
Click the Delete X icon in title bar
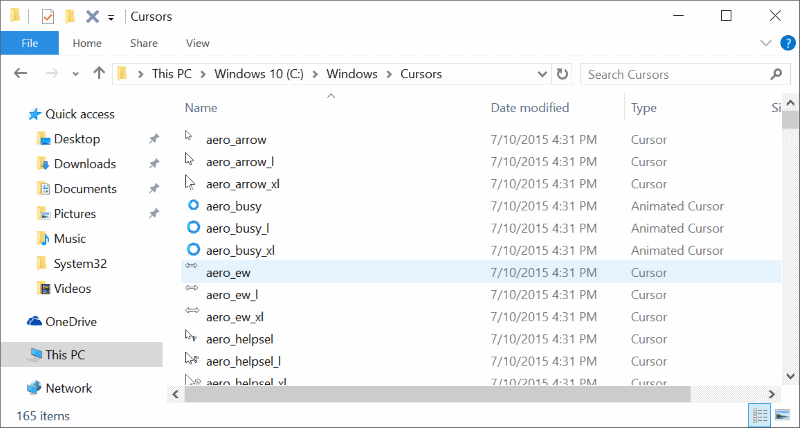coord(92,17)
